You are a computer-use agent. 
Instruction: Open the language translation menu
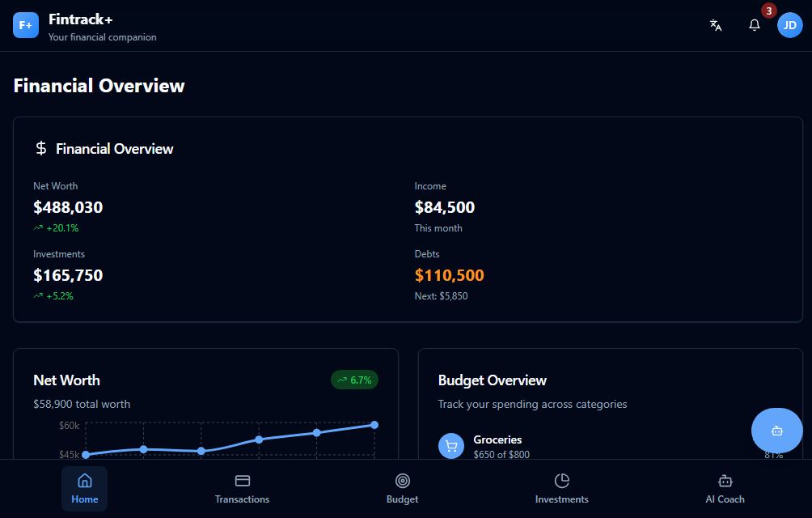pyautogui.click(x=715, y=25)
